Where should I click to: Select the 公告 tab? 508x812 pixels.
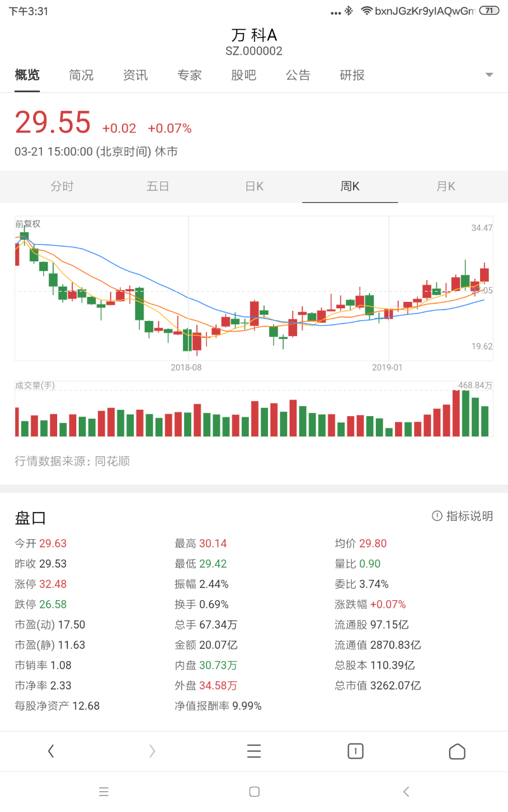click(x=298, y=75)
